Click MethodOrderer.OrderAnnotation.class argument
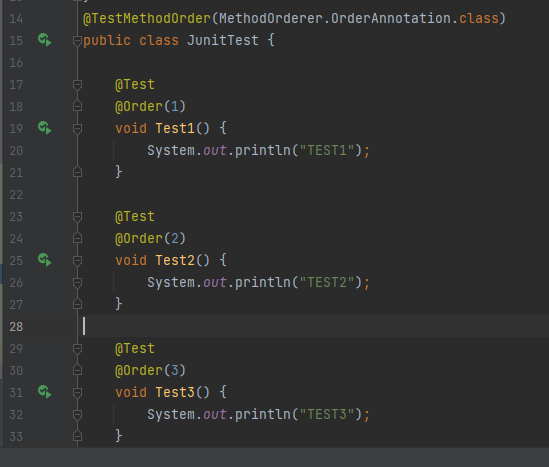 [x=359, y=19]
